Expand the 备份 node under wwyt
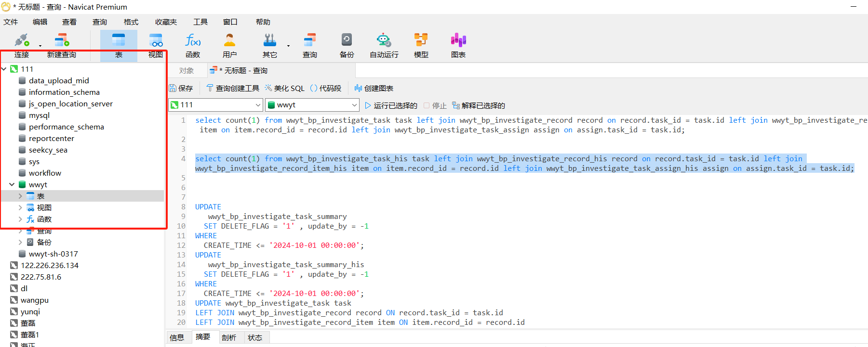The width and height of the screenshot is (868, 347). pyautogui.click(x=20, y=242)
